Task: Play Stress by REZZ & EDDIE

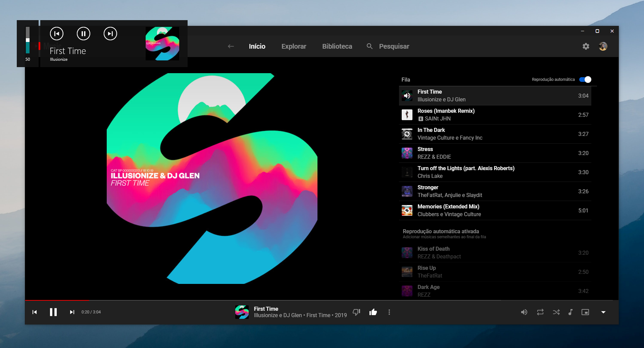Action: tap(495, 153)
